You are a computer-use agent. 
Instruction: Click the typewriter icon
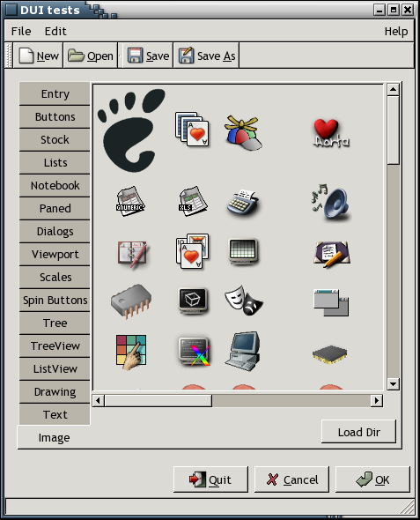tap(243, 203)
